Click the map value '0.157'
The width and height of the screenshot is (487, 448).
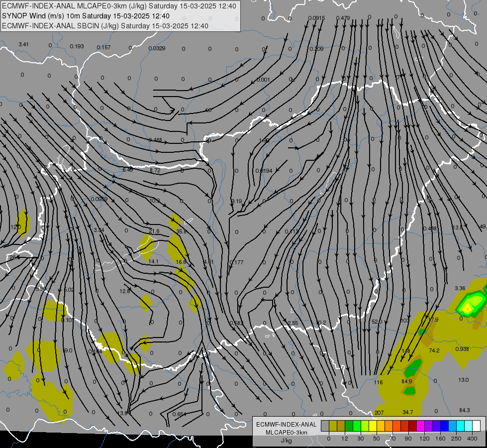(104, 47)
